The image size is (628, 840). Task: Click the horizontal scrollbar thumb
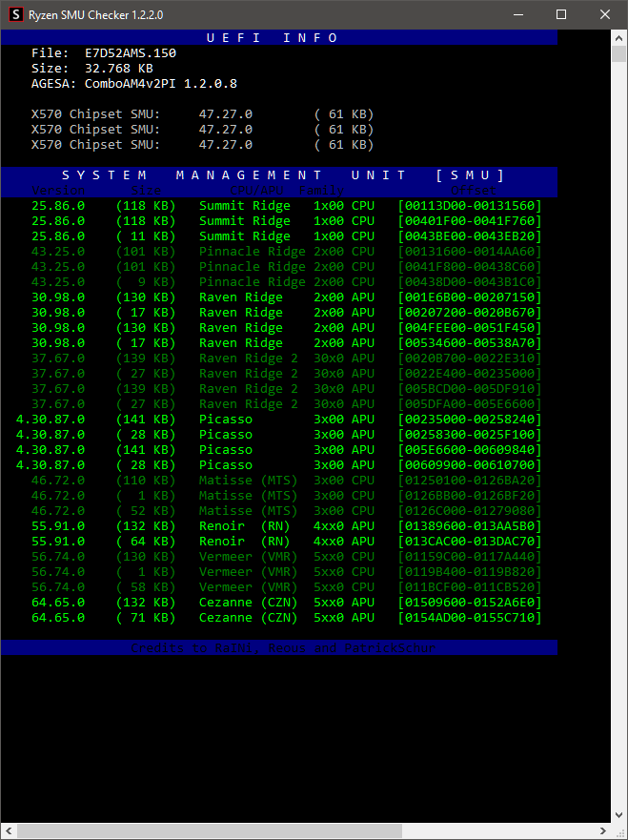pyautogui.click(x=210, y=831)
